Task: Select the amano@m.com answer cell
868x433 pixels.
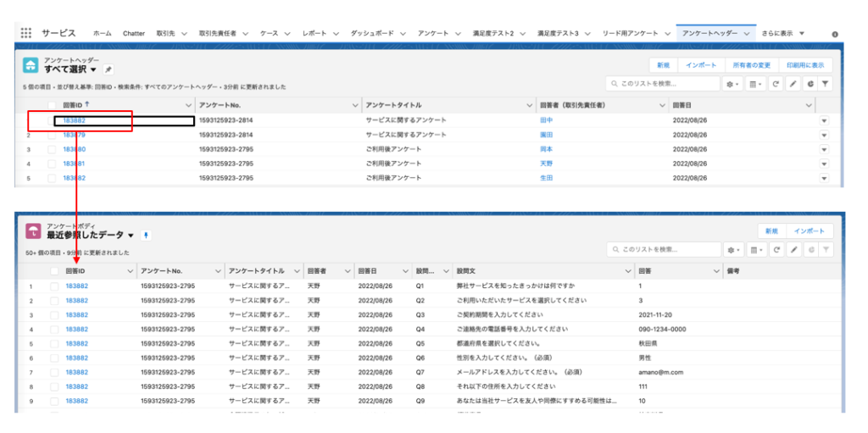Action: 660,372
